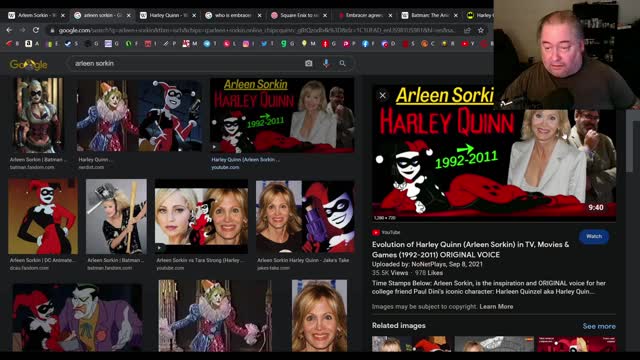Click 'Uploaded by: NoNetPlays, Sep 8, 2021'
640x360 pixels.
click(x=427, y=264)
